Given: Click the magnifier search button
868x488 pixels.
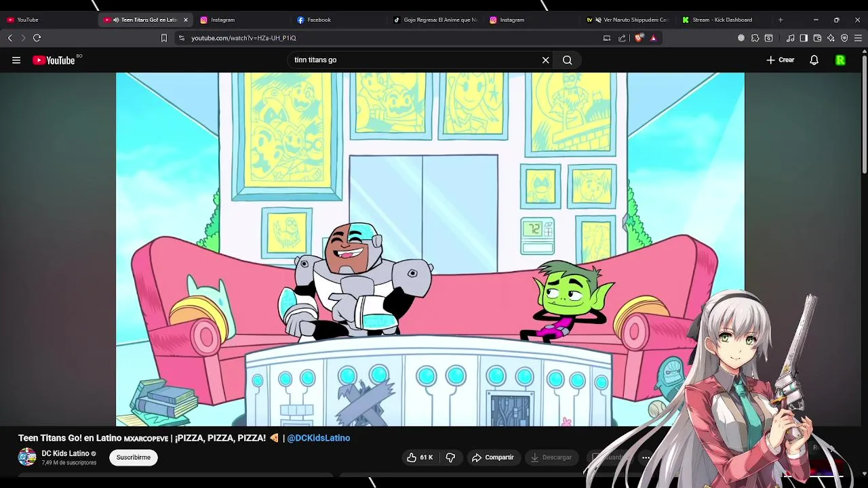Looking at the screenshot, I should tap(568, 60).
